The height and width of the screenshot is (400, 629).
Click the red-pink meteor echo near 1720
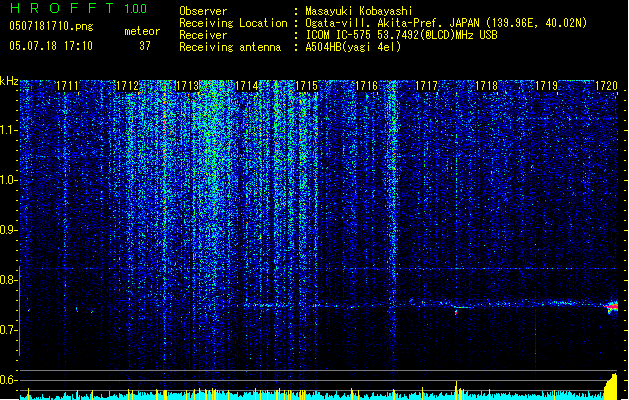(612, 307)
